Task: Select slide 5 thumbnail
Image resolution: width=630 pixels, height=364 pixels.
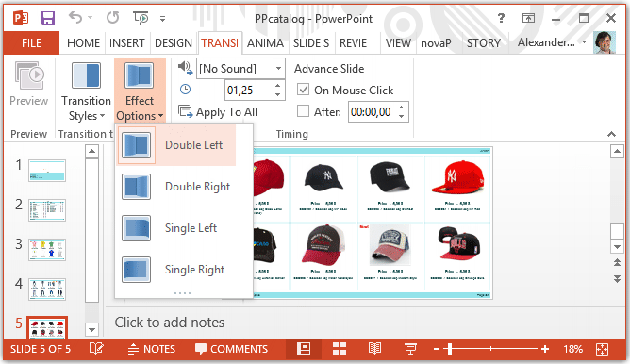Action: 47,327
